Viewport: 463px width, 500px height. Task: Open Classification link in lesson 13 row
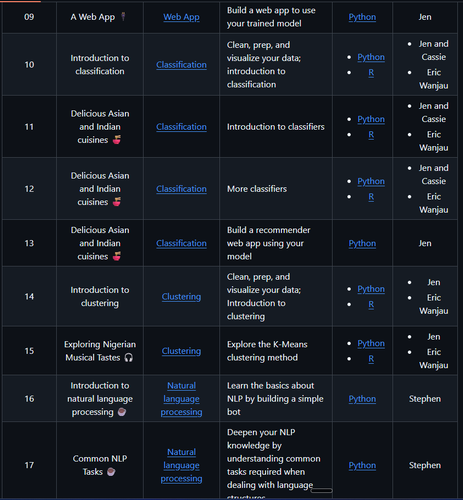click(x=181, y=243)
